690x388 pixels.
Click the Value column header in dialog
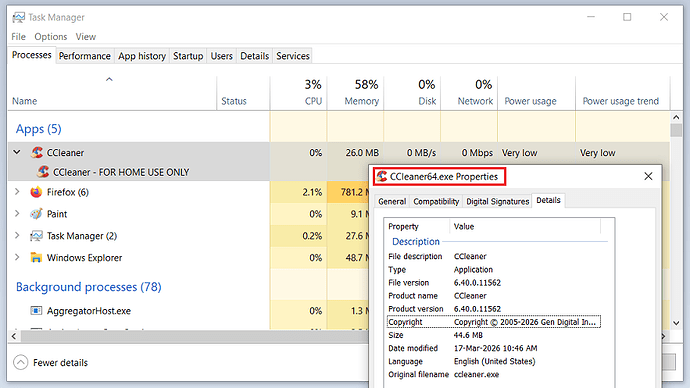[525, 227]
